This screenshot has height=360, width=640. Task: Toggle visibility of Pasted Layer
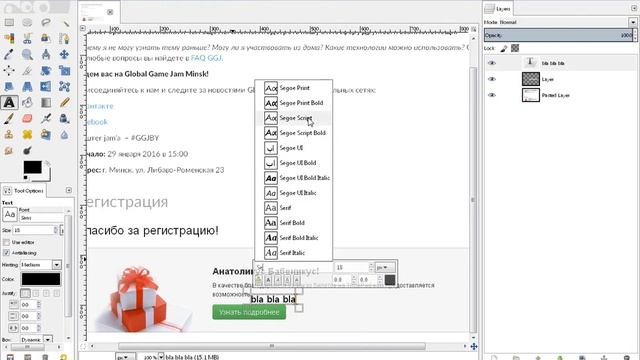tap(492, 95)
